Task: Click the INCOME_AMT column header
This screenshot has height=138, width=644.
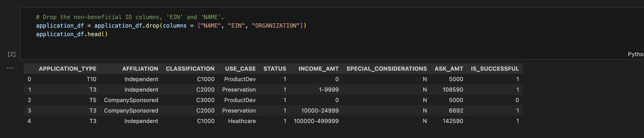Action: (x=318, y=69)
